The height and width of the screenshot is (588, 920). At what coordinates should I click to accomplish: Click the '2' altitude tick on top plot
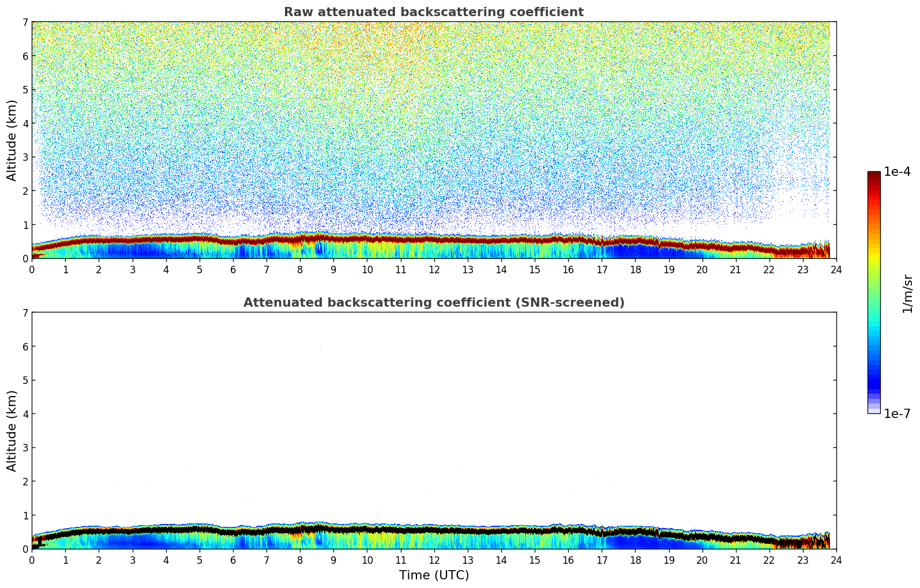[x=25, y=191]
